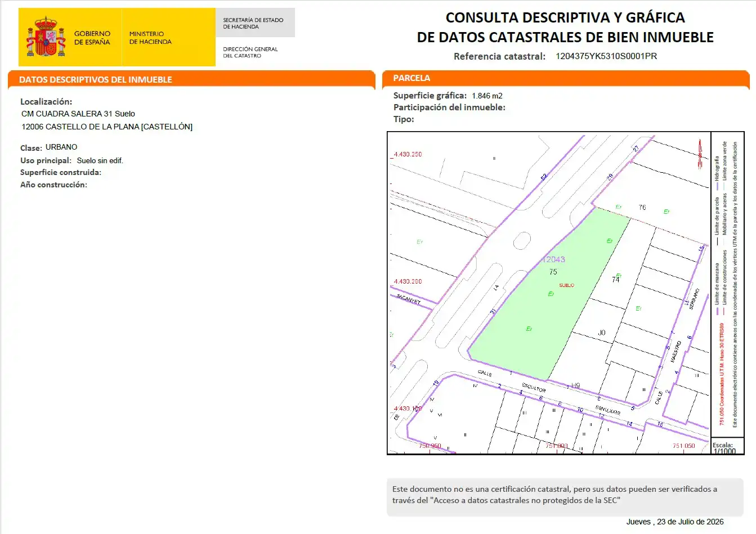Click the 'Tipo:' label
The height and width of the screenshot is (534, 756).
(404, 119)
